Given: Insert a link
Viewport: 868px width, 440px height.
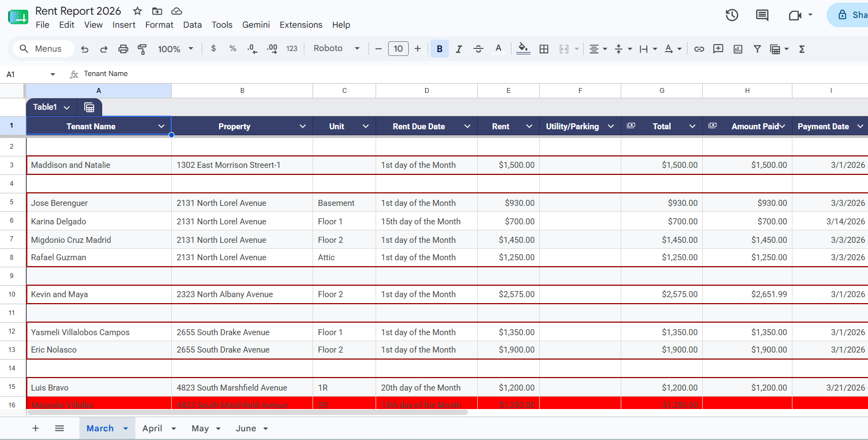Looking at the screenshot, I should click(x=699, y=49).
